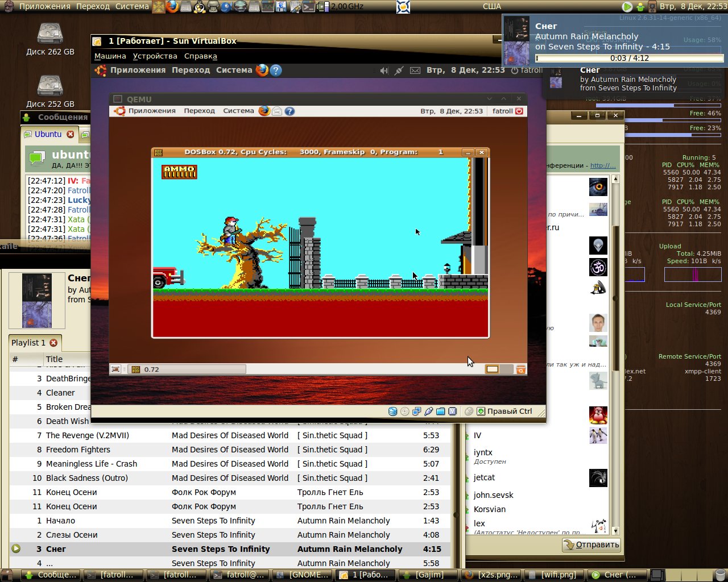Open Диск 252 GB desktop icon
This screenshot has height=582, width=728.
point(50,90)
